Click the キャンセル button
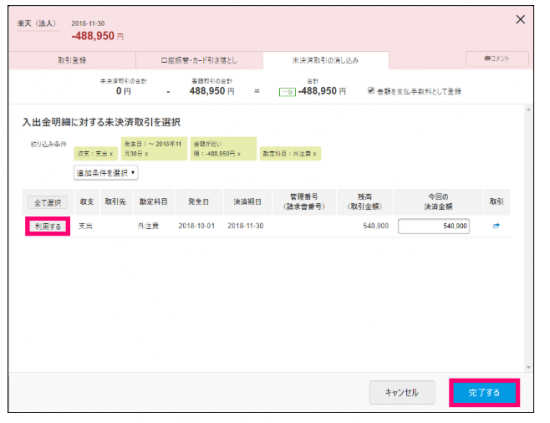The height and width of the screenshot is (423, 550). [402, 392]
